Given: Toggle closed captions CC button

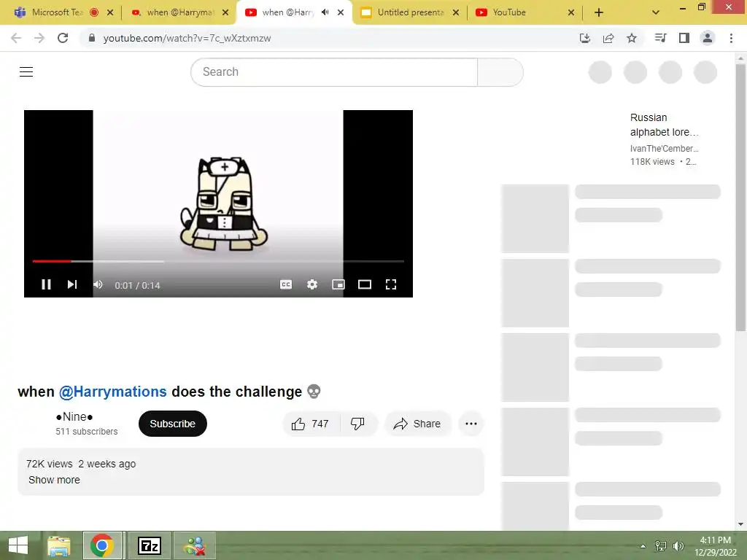Looking at the screenshot, I should [x=286, y=284].
